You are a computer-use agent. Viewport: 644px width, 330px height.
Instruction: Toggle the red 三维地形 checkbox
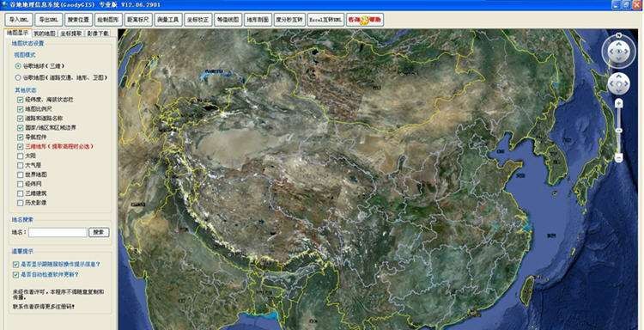(x=20, y=146)
